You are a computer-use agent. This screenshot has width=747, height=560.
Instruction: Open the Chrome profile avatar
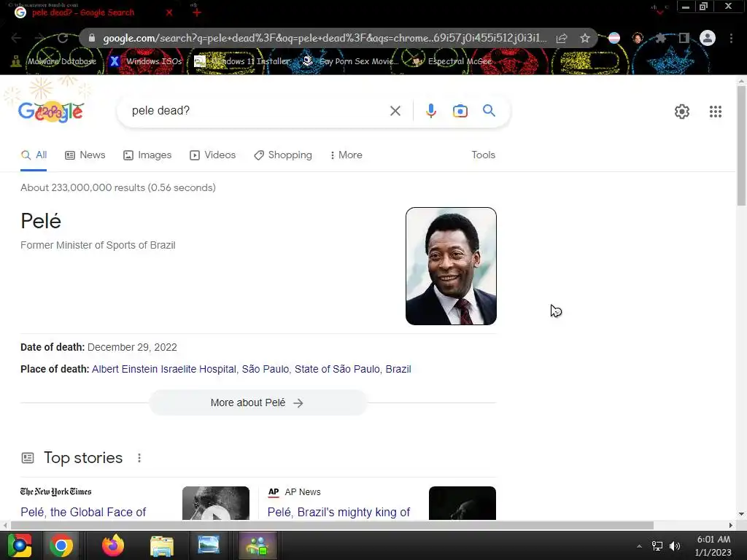(708, 38)
